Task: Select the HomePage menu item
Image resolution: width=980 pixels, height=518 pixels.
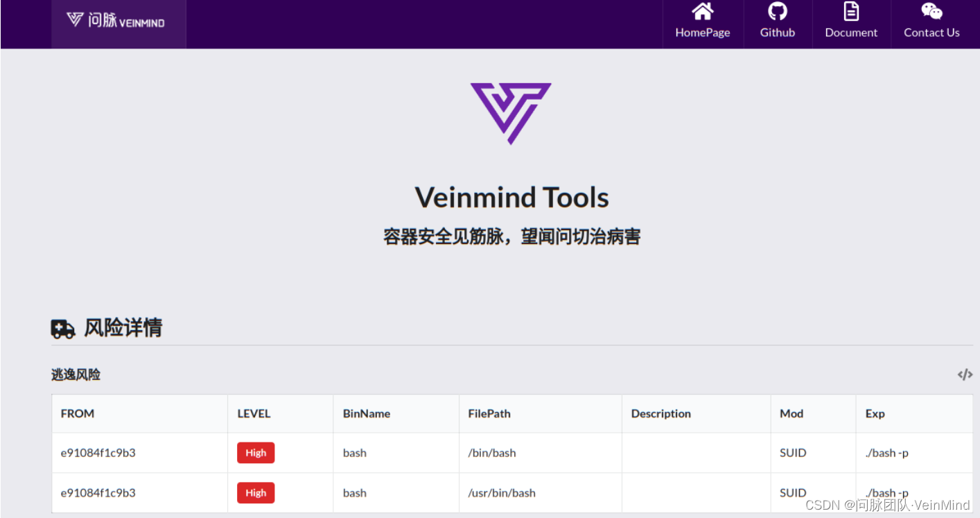Action: point(702,32)
